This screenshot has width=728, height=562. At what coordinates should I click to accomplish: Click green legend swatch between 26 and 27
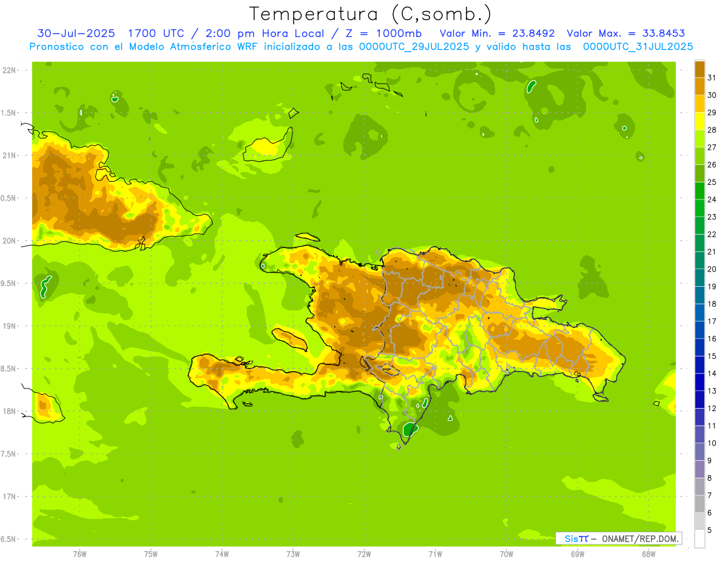(699, 156)
